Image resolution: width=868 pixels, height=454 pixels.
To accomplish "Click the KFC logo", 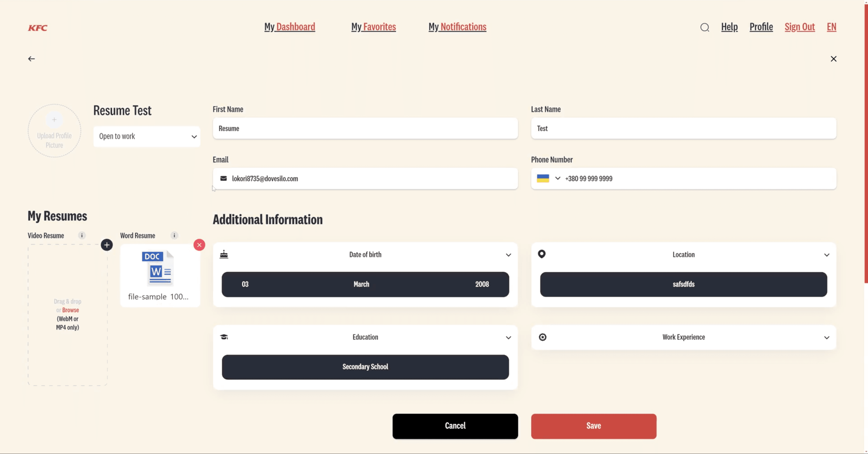I will 38,28.
